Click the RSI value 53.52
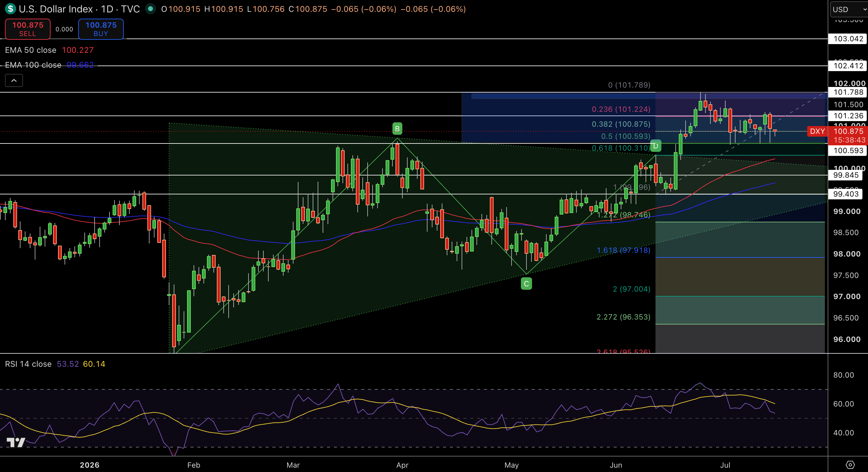This screenshot has width=868, height=472. [x=68, y=364]
